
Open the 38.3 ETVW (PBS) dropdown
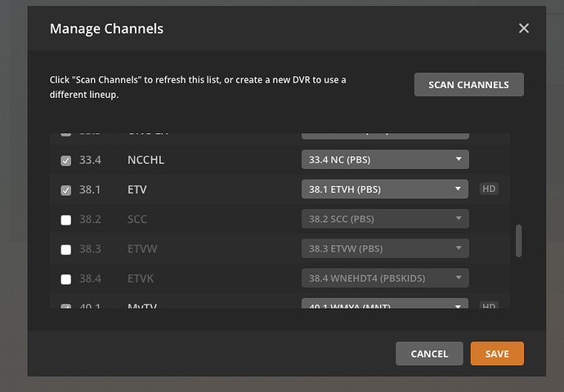pyautogui.click(x=385, y=248)
